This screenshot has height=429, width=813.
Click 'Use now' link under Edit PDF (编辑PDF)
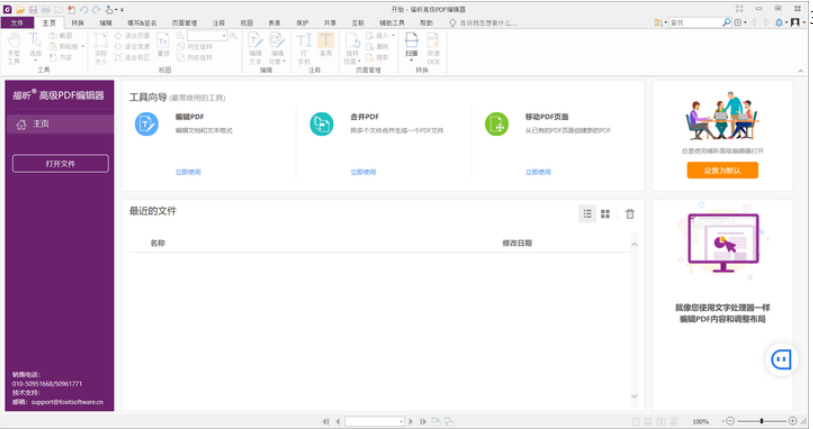pos(188,172)
